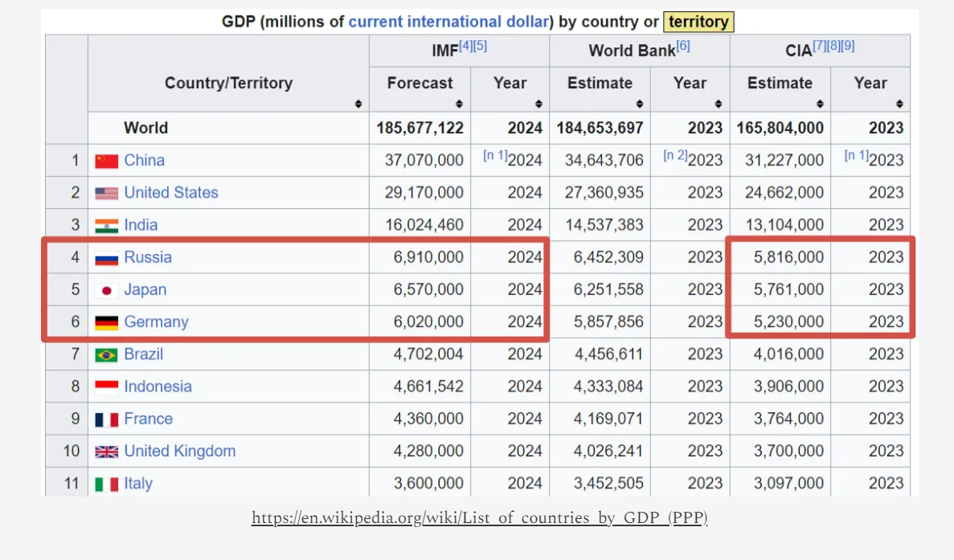
Task: Open note [n 2] in China's World Bank year
Action: (x=675, y=155)
